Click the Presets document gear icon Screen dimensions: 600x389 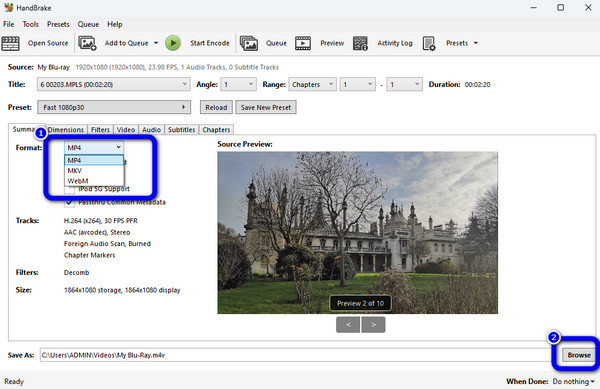(429, 43)
